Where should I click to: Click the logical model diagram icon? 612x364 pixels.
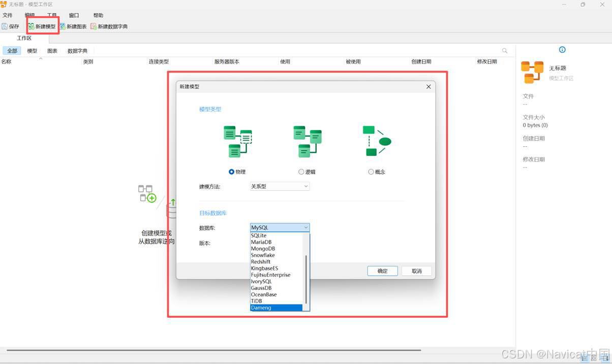pyautogui.click(x=308, y=141)
